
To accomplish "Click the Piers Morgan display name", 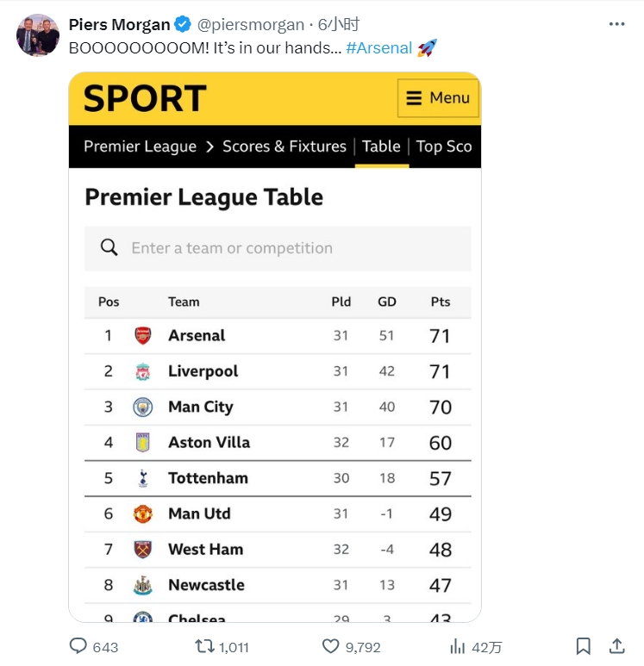I will tap(119, 24).
